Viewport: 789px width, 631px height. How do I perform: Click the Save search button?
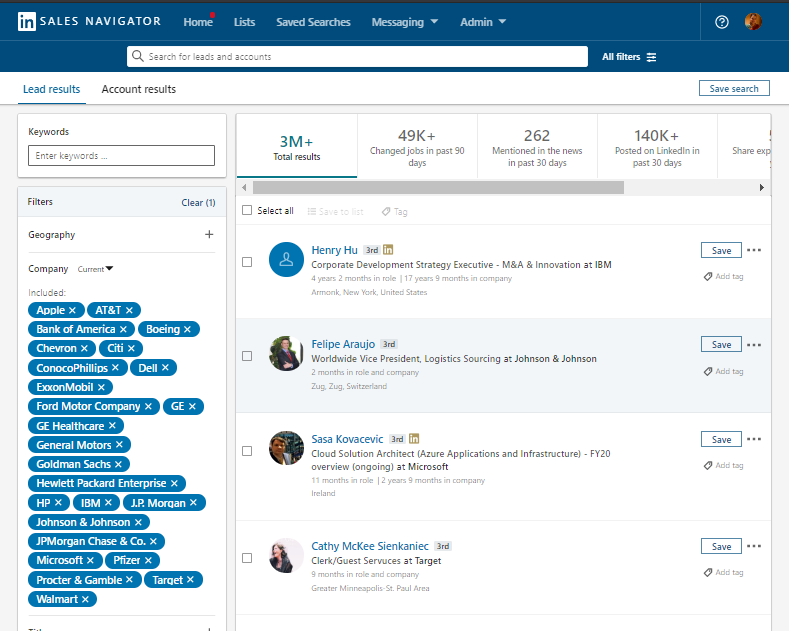(734, 88)
